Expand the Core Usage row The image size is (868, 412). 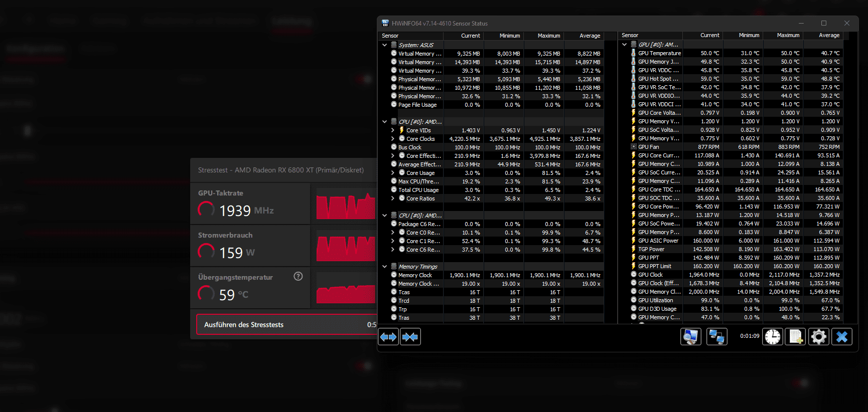pos(393,173)
